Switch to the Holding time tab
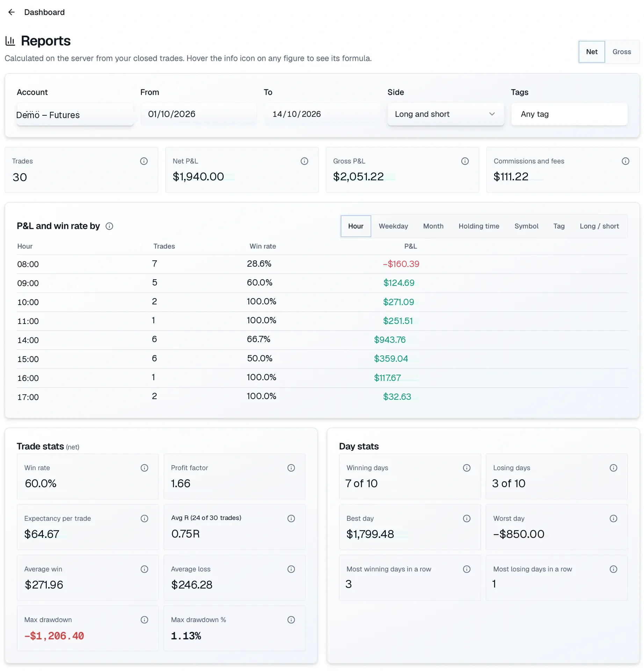Screen dimensions: 644x671 pyautogui.click(x=479, y=226)
